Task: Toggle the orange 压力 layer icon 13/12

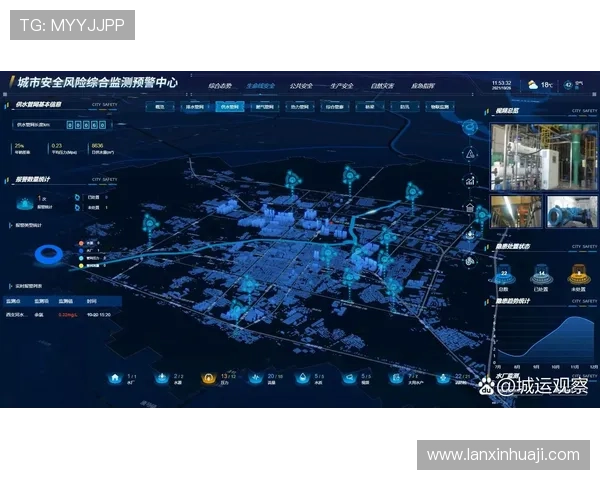Action: tap(208, 379)
